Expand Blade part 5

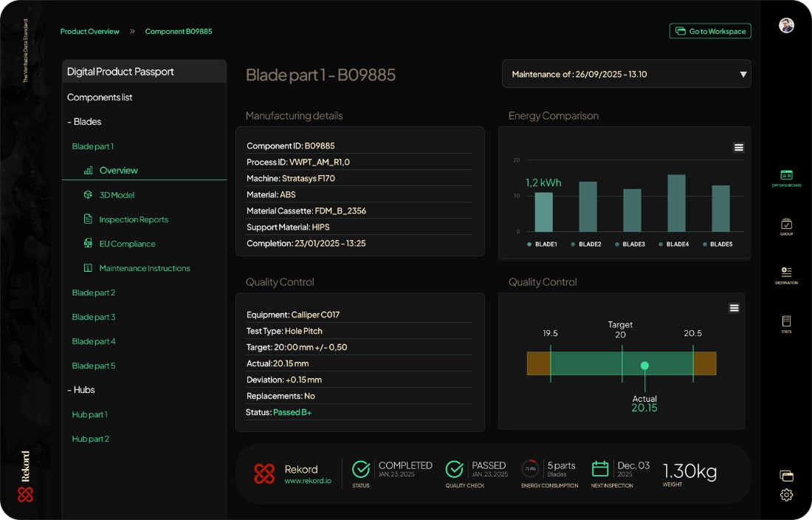pyautogui.click(x=94, y=366)
